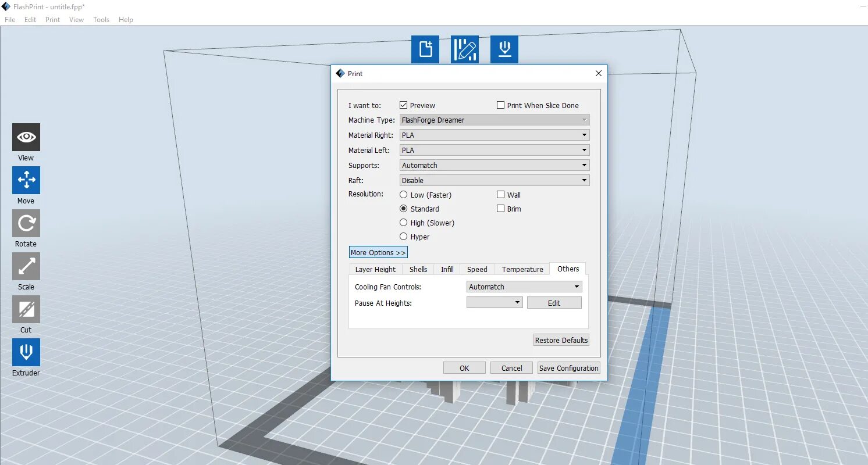Open the View menu in menu bar
Image resolution: width=868 pixels, height=465 pixels.
[77, 19]
